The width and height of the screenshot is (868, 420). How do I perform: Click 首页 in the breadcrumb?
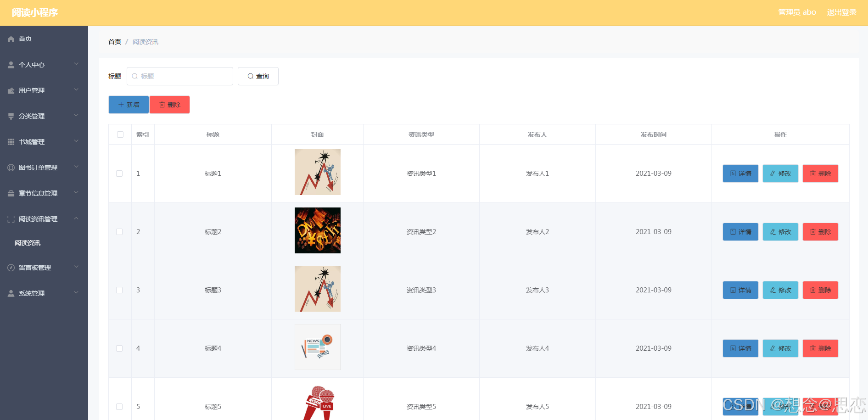pos(115,42)
